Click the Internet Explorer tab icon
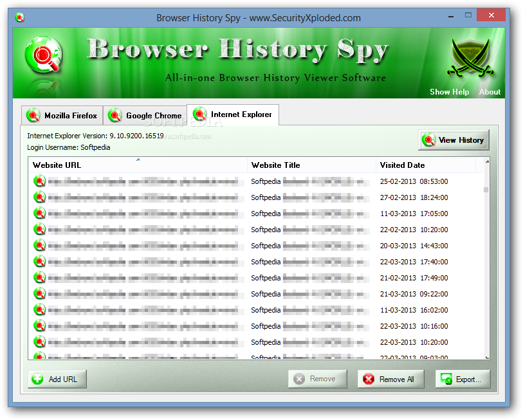 [200, 114]
